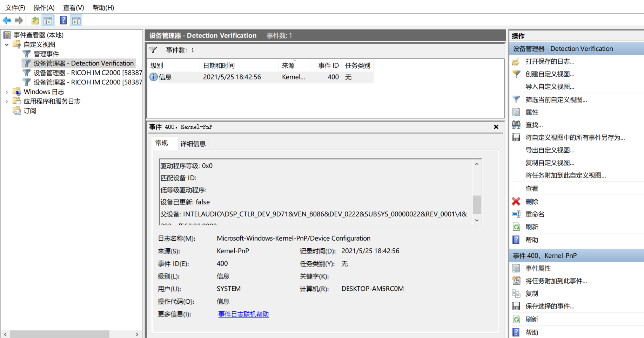Click the Back arrow toolbar icon
The height and width of the screenshot is (338, 644).
7,21
